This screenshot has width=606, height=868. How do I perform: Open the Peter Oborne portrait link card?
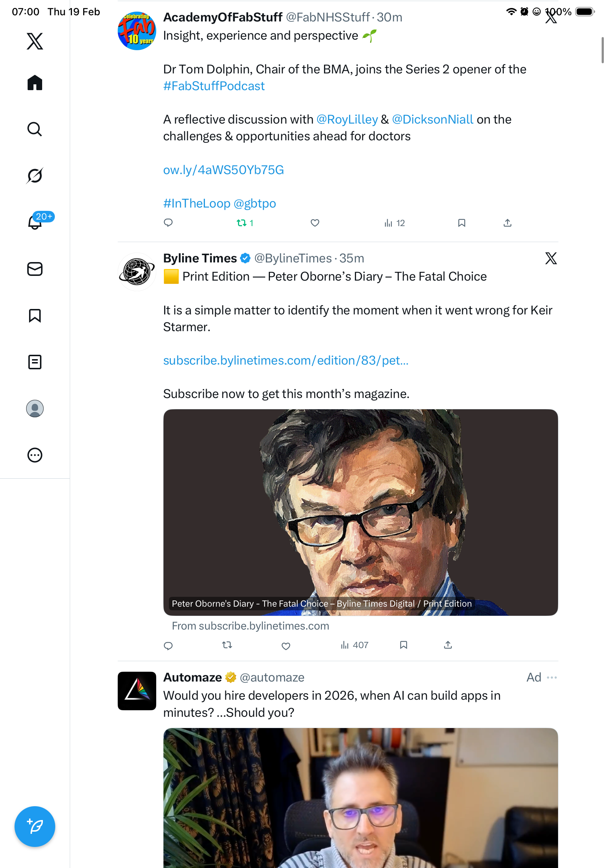coord(360,512)
